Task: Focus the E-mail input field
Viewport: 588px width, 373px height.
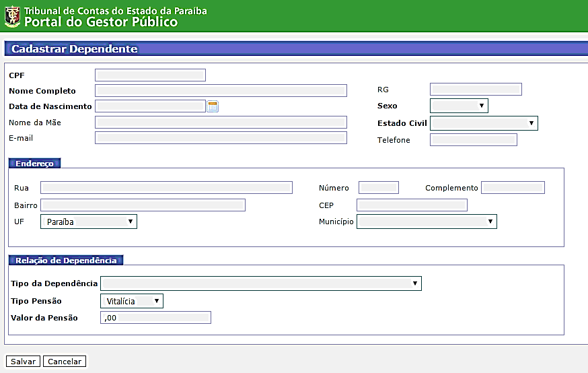Action: tap(221, 138)
